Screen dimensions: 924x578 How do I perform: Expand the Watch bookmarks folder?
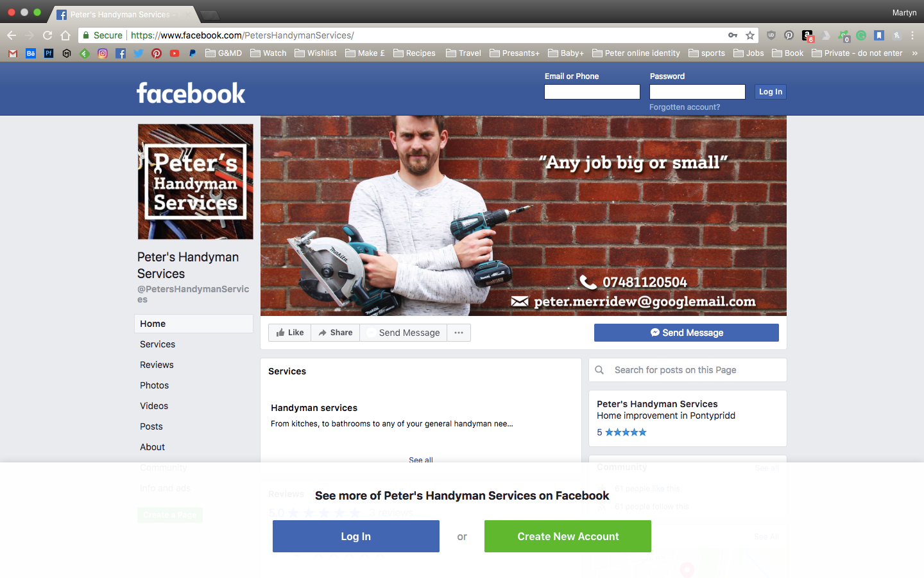pyautogui.click(x=268, y=53)
